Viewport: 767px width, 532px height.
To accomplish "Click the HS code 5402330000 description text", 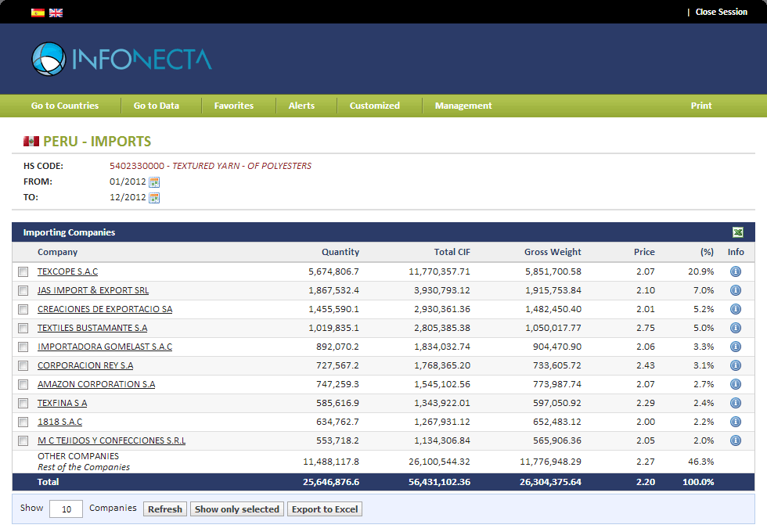I will coord(211,166).
